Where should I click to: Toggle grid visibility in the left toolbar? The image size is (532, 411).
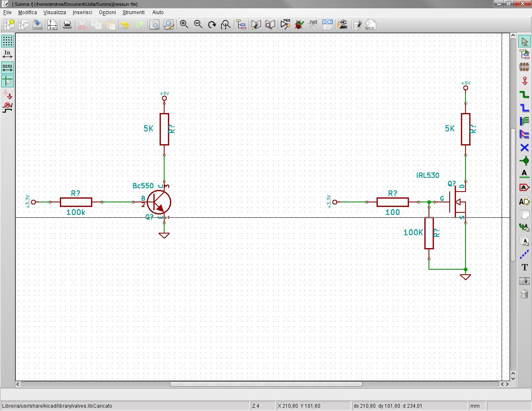click(7, 41)
